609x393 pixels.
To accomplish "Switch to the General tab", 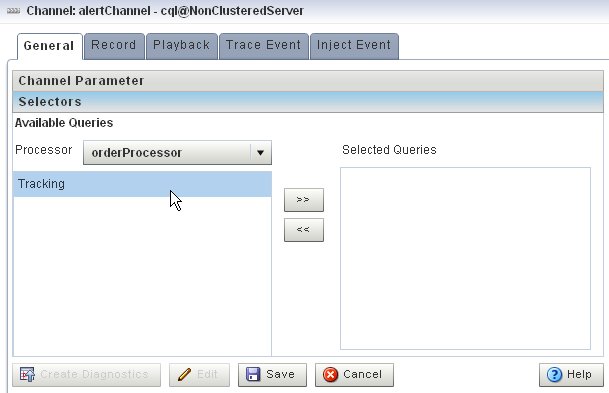I will pyautogui.click(x=50, y=46).
